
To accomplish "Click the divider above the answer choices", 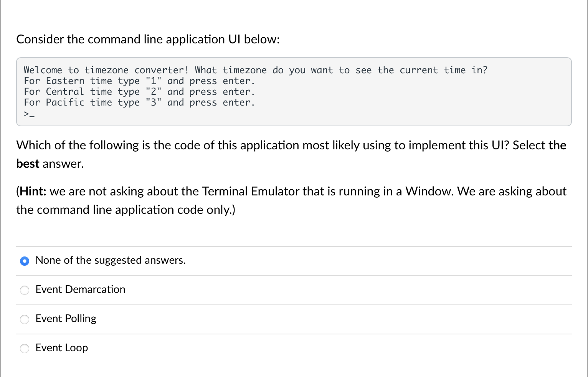I will 294,246.
